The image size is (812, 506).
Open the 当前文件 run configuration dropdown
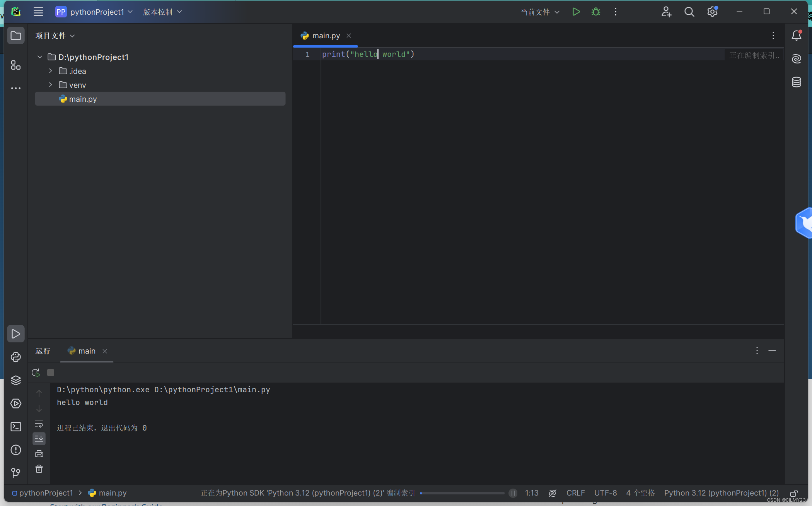pos(540,12)
